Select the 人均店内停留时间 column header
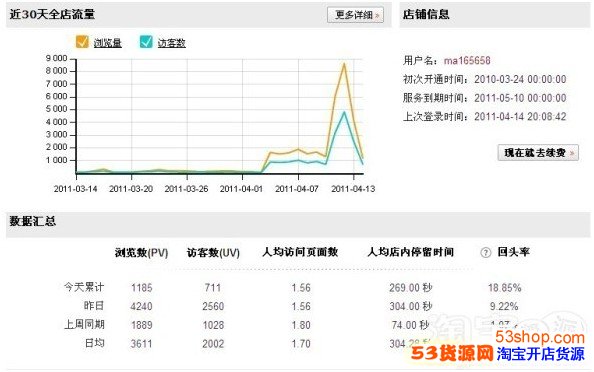The image size is (594, 372). coord(411,252)
